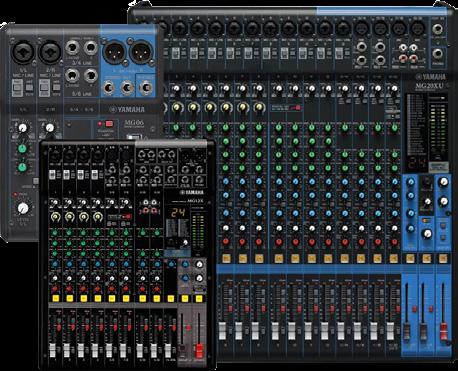Click the MG20XU model name label
The height and width of the screenshot is (371, 458).
click(429, 86)
